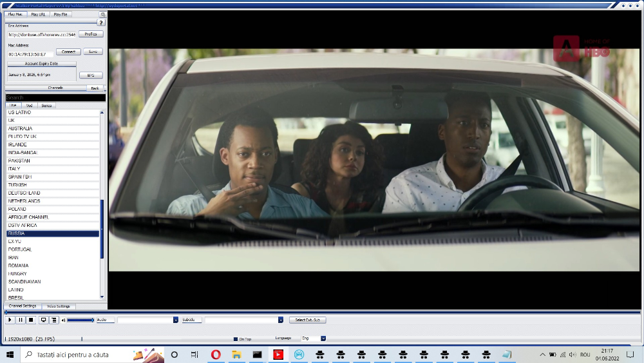Select the PLUTO TV UK category
This screenshot has width=644, height=363.
53,137
